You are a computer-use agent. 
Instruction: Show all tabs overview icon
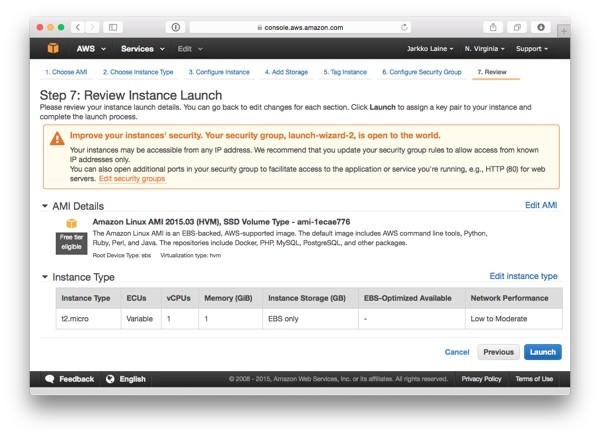point(517,27)
